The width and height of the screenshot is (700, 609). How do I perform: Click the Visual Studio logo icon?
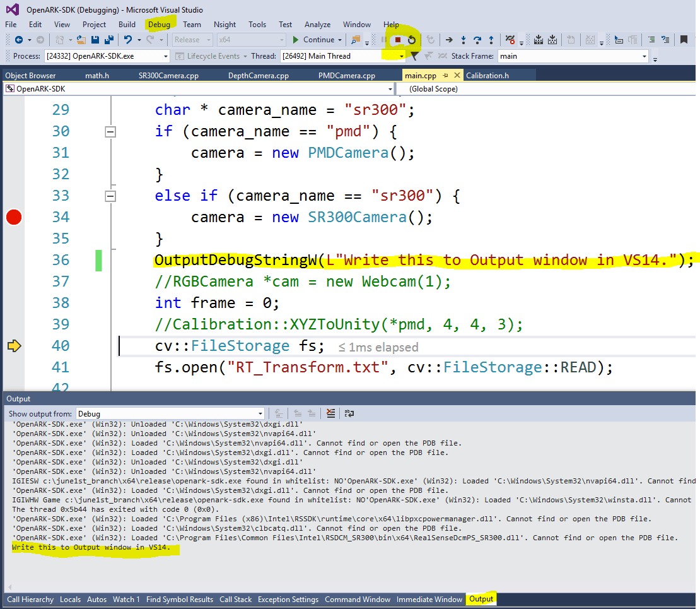13,10
